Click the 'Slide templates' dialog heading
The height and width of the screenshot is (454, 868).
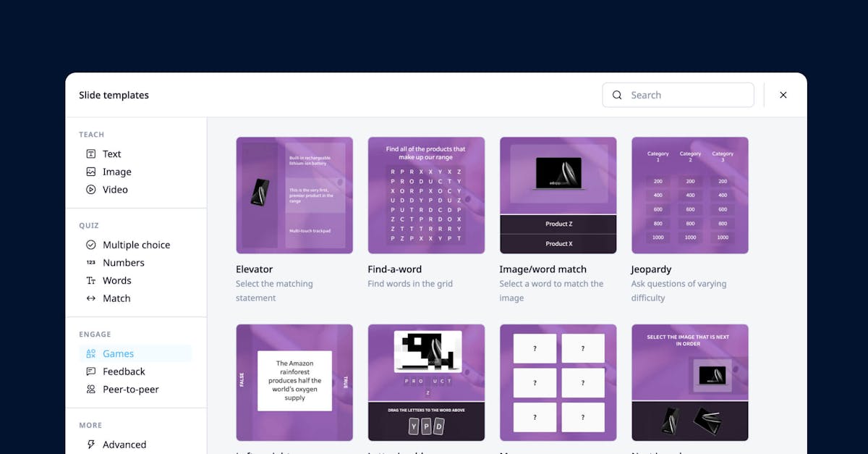pos(114,95)
